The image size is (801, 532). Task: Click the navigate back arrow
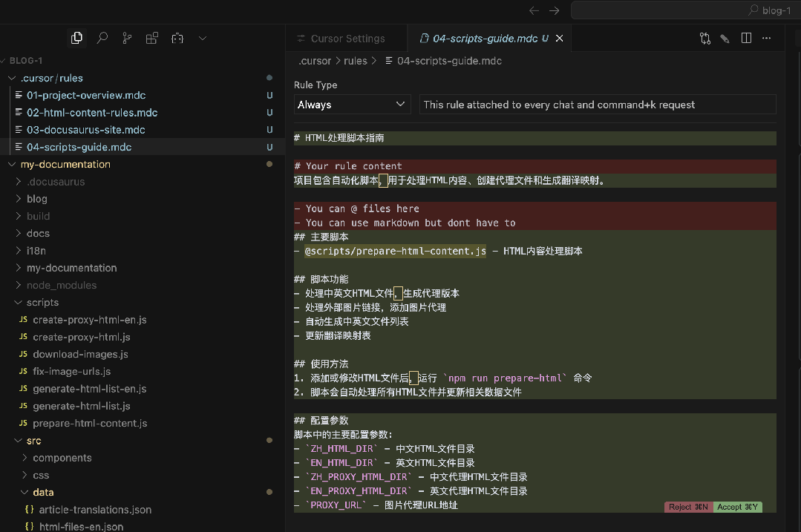point(534,10)
